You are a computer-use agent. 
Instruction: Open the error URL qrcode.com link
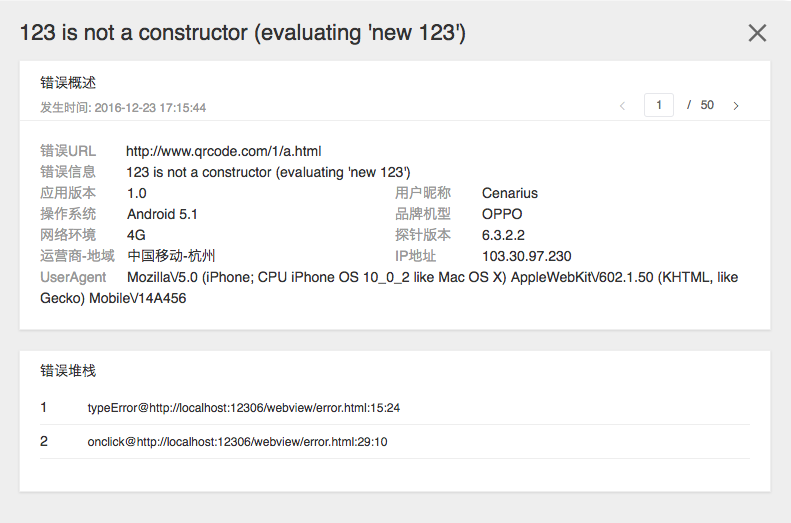pyautogui.click(x=223, y=151)
